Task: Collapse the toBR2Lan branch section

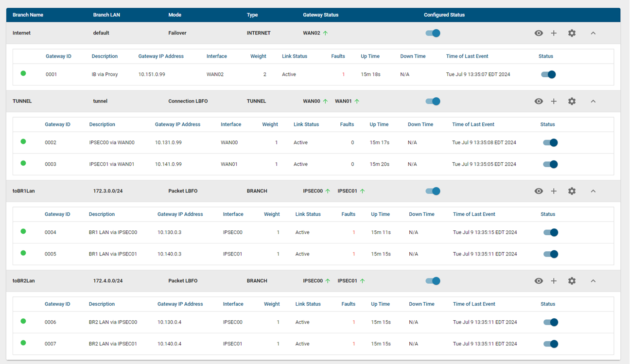Action: click(x=593, y=281)
